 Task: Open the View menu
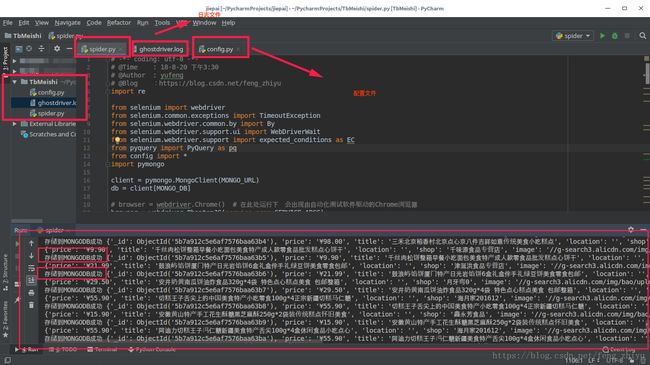(41, 23)
